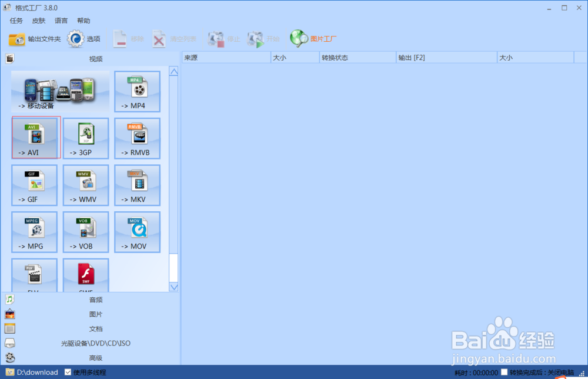Click the scroll-up arrow of format list
Viewport: 588px width, 379px height.
[x=173, y=71]
